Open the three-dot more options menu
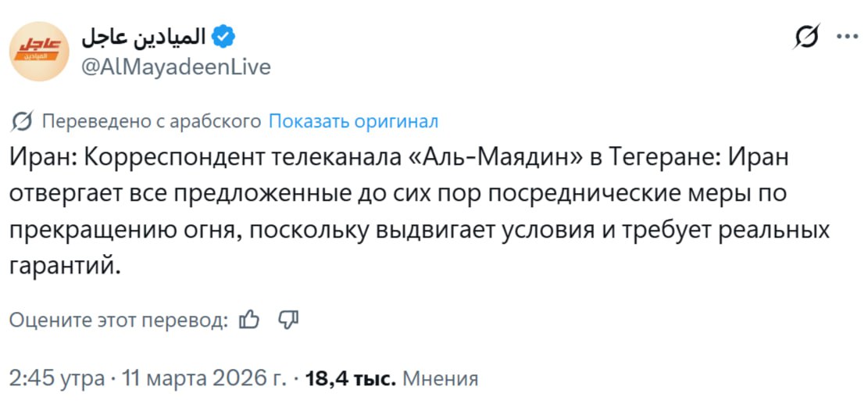868x408 pixels. pyautogui.click(x=847, y=37)
